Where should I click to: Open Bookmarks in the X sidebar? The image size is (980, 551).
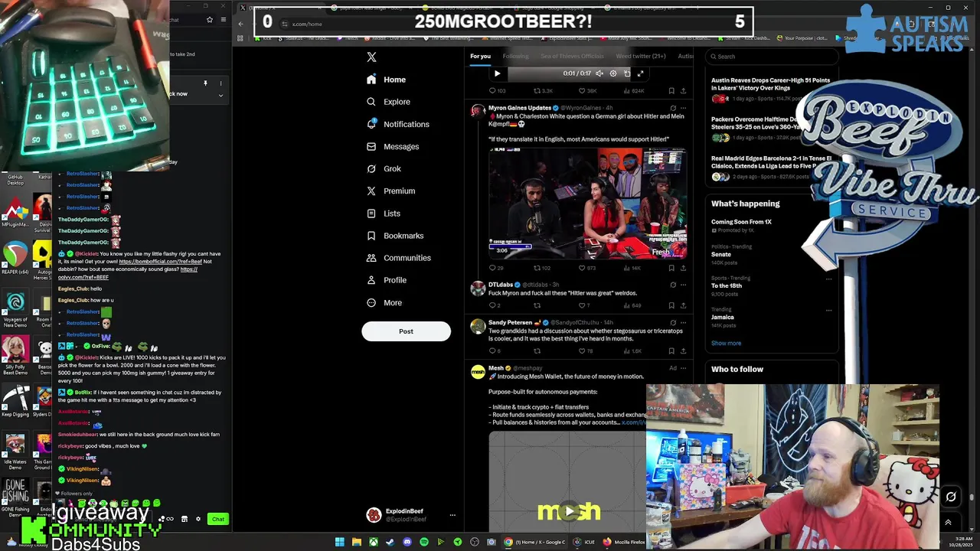394,236
